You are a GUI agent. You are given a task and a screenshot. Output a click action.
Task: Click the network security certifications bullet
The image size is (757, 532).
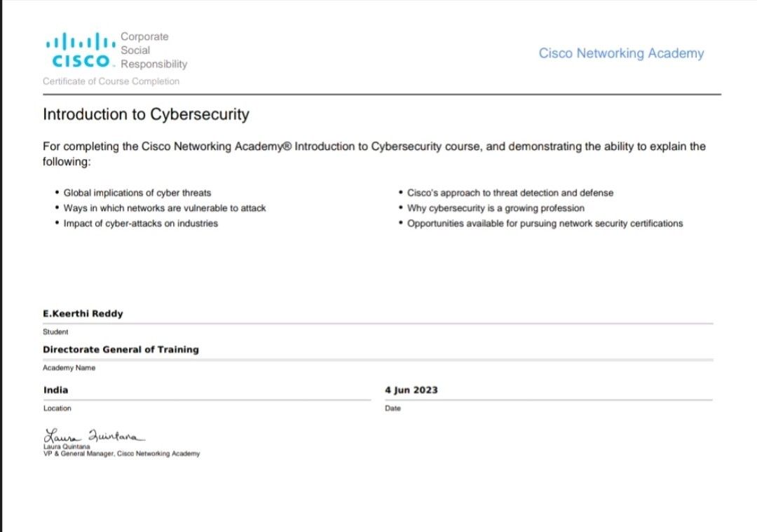pos(545,224)
